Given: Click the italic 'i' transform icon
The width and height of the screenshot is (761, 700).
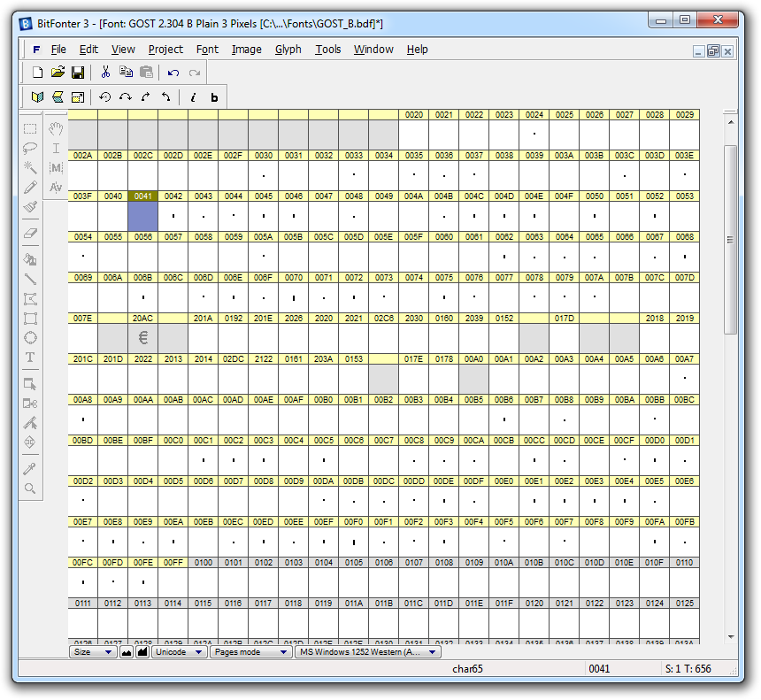Looking at the screenshot, I should [x=193, y=97].
